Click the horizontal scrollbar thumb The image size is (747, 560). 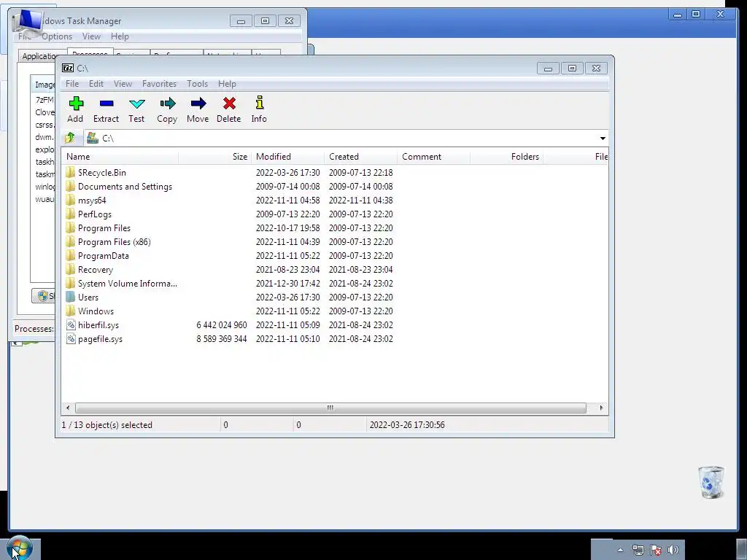tap(330, 408)
